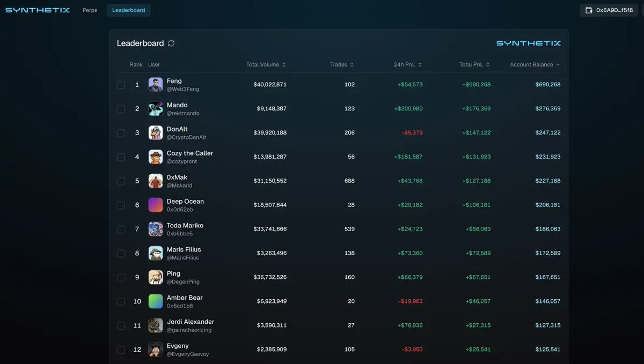
Task: Click the Leaderboard heading text
Action: tap(140, 43)
